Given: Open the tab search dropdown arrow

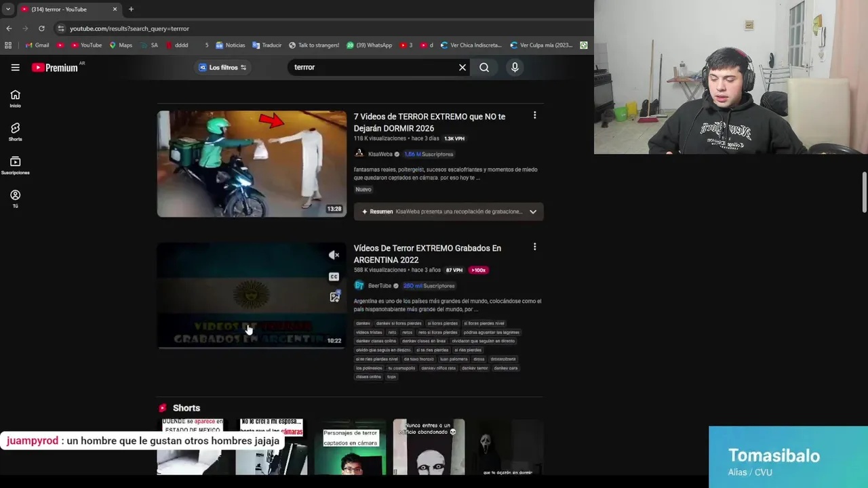Looking at the screenshot, I should click(7, 9).
